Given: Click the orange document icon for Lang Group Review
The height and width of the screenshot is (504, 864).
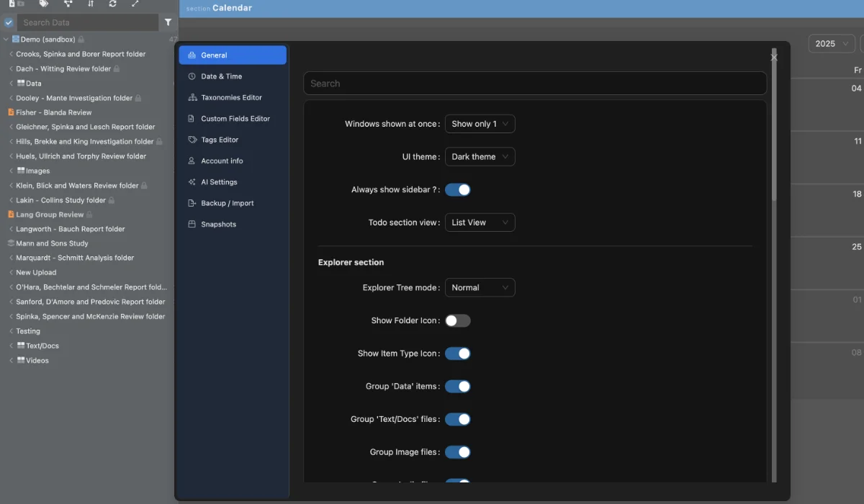Looking at the screenshot, I should pos(11,215).
